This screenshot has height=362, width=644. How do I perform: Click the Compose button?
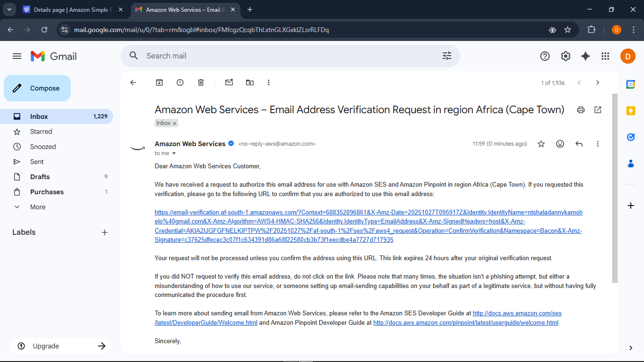tap(37, 88)
